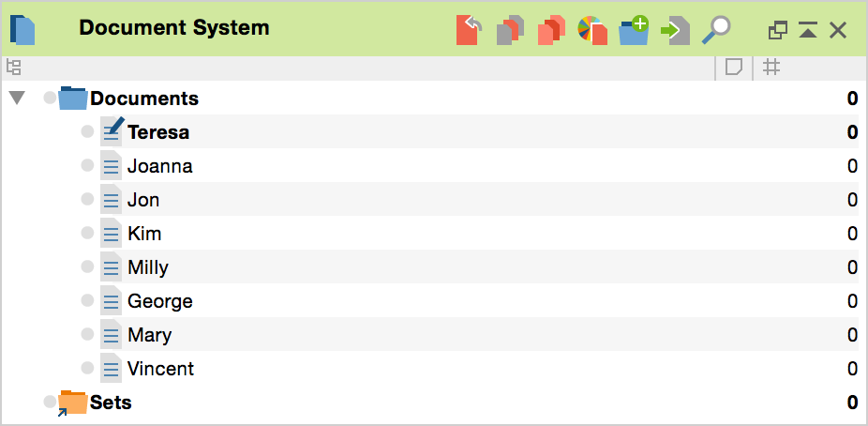Image resolution: width=868 pixels, height=426 pixels.
Task: Click the Reset Activations icon
Action: pos(470,29)
